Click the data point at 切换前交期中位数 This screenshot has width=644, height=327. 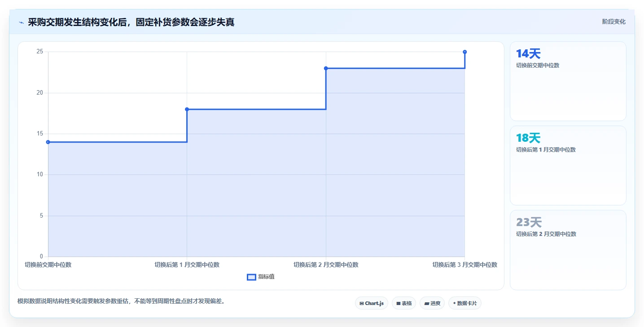(x=48, y=142)
